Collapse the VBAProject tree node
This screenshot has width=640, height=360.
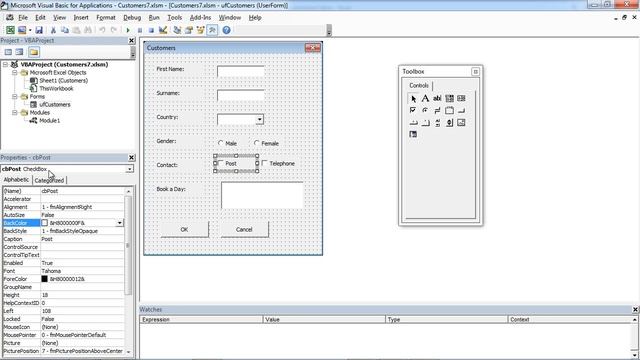tap(5, 64)
